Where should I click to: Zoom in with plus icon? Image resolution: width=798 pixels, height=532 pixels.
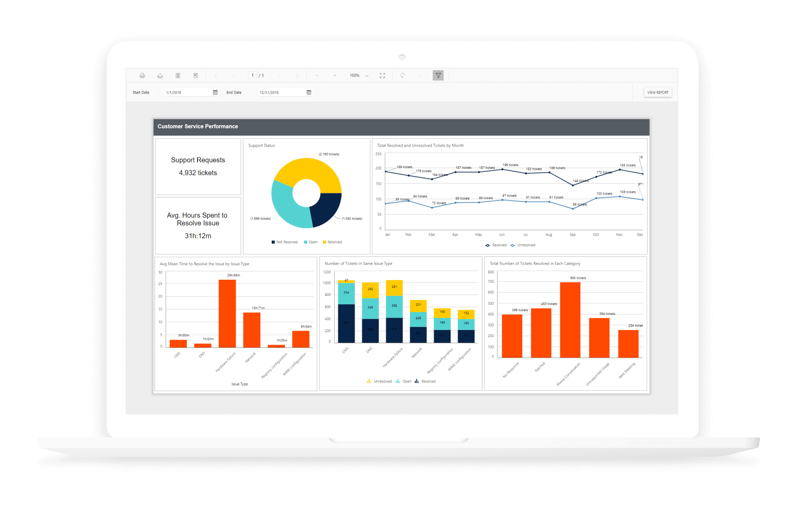pos(335,76)
